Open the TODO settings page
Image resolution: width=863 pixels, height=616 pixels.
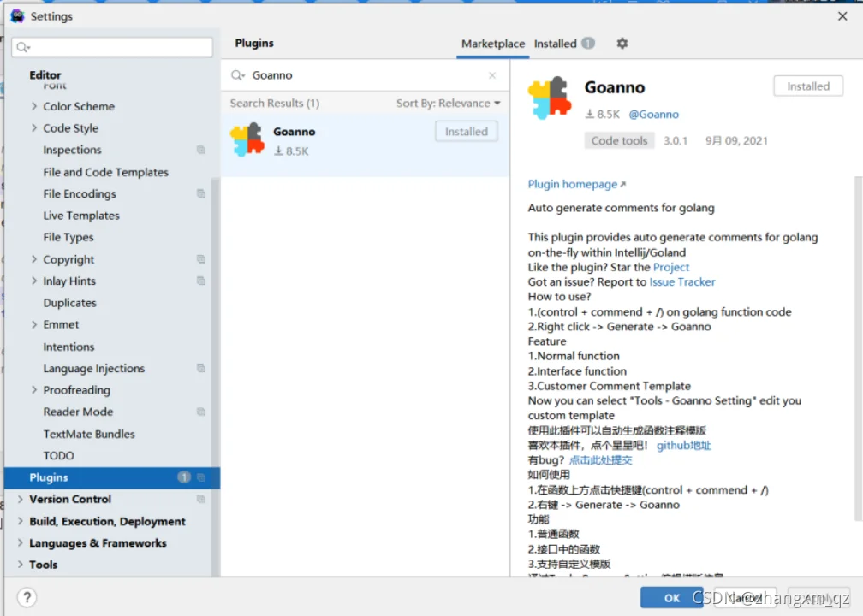[x=58, y=455]
